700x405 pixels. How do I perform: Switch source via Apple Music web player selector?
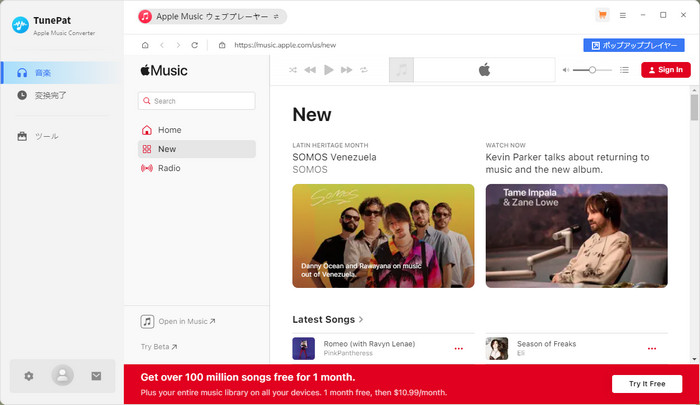(x=211, y=17)
